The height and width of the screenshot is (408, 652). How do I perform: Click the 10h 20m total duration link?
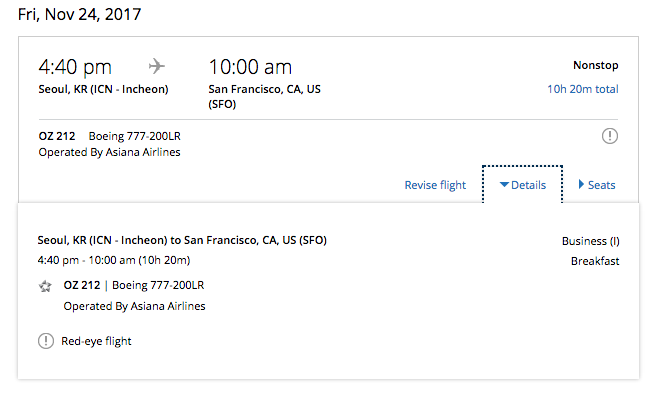[x=583, y=89]
